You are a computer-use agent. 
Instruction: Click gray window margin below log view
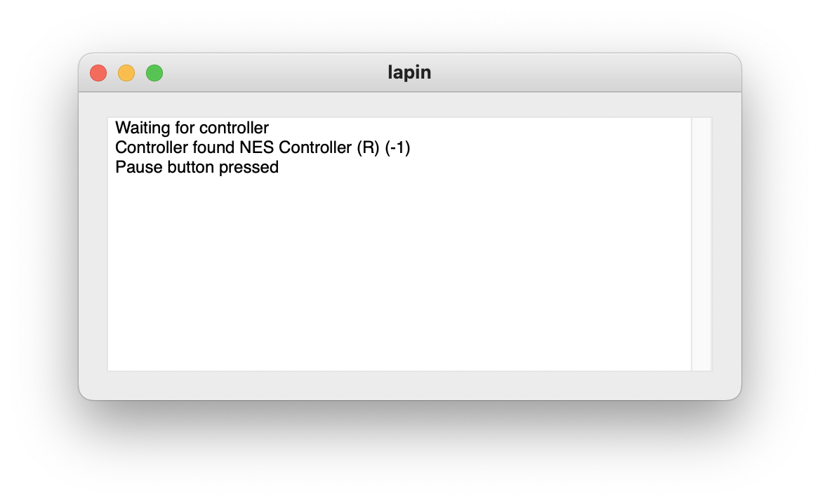409,385
